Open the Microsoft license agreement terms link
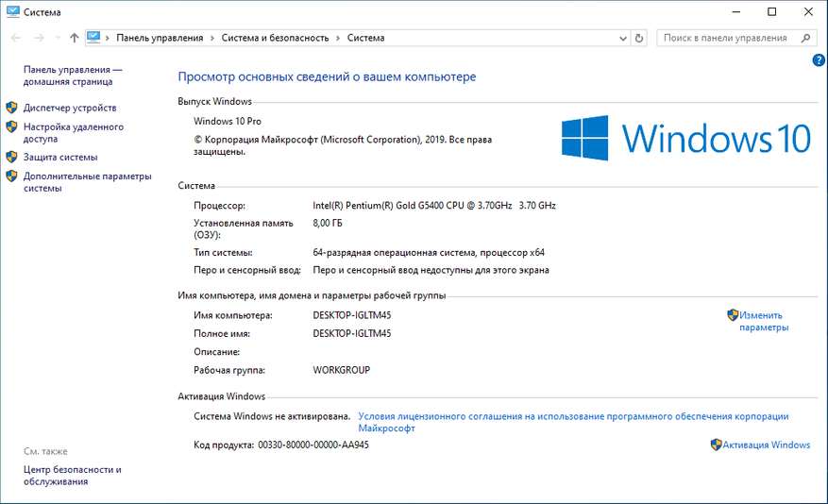 click(x=573, y=422)
